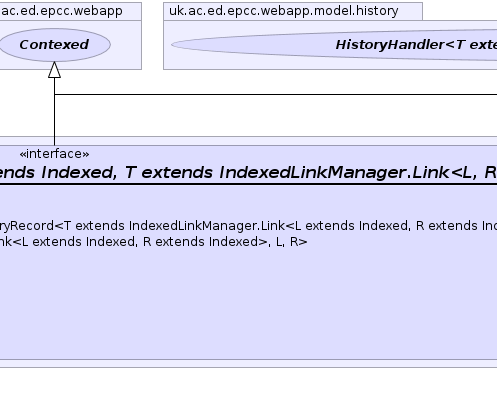
Task: Click the ac.ed.epcc.webapp package label
Action: 62,11
